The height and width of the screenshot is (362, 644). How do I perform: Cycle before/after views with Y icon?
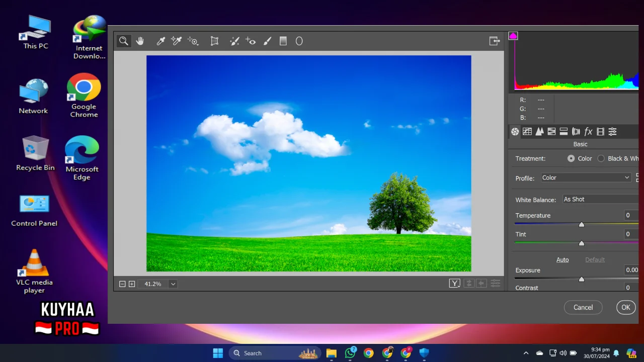pos(455,284)
